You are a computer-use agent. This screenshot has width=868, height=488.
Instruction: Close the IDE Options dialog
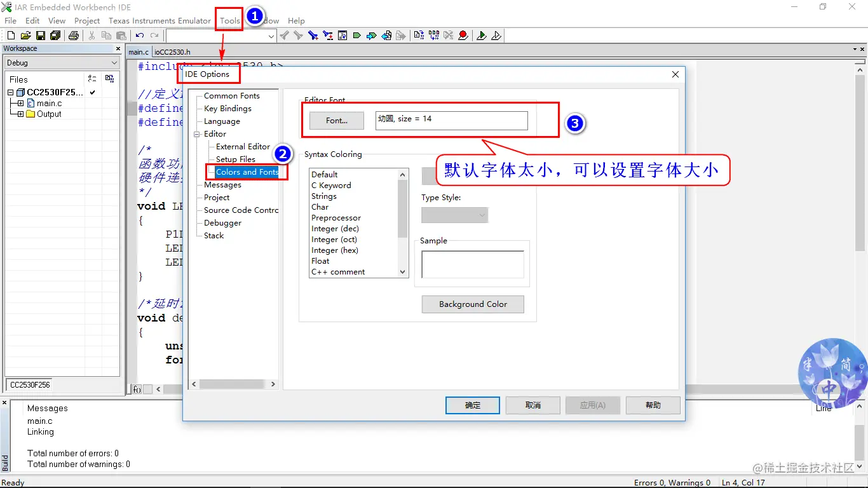675,74
